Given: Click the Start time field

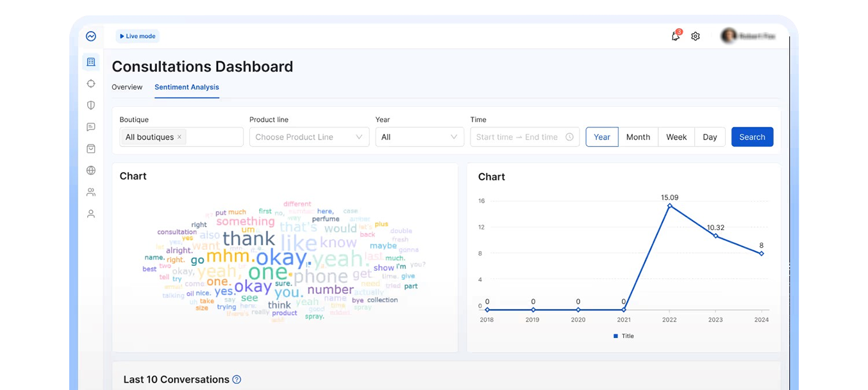Looking at the screenshot, I should (x=494, y=137).
